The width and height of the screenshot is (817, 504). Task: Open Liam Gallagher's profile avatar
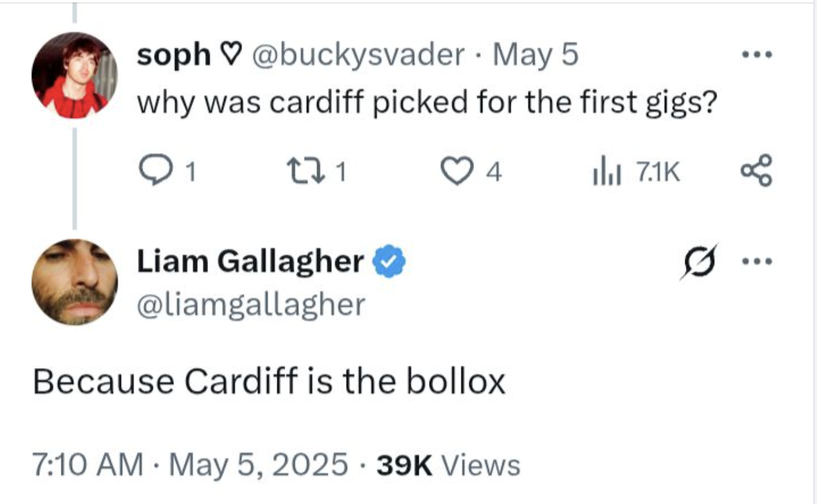(75, 281)
